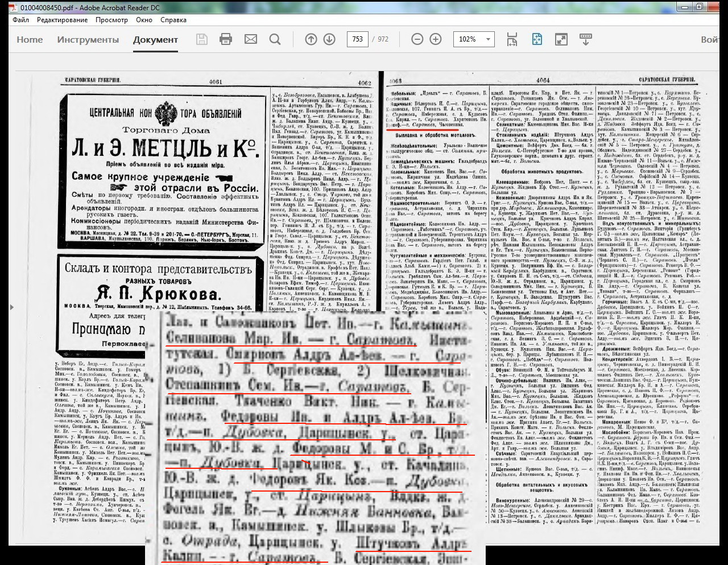Open the Редактирование menu

click(x=62, y=20)
